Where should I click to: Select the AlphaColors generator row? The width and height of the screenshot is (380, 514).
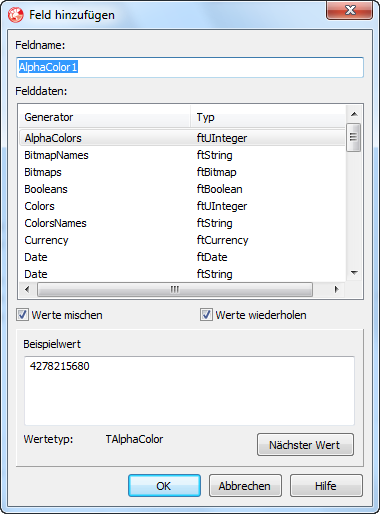(182, 138)
